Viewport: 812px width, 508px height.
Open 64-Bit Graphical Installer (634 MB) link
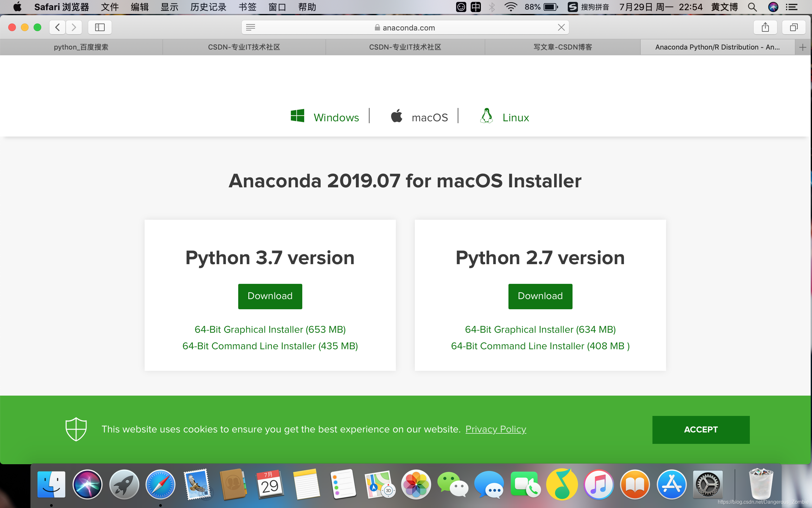point(540,329)
